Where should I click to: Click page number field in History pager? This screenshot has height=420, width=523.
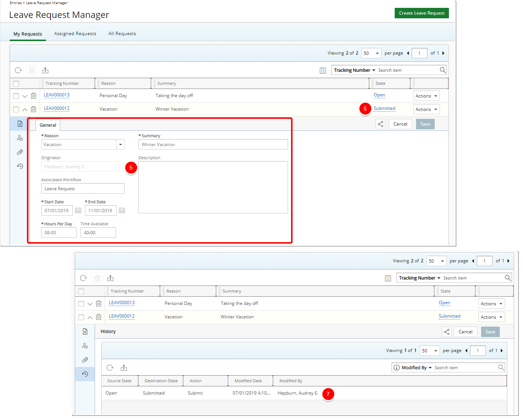click(x=478, y=350)
